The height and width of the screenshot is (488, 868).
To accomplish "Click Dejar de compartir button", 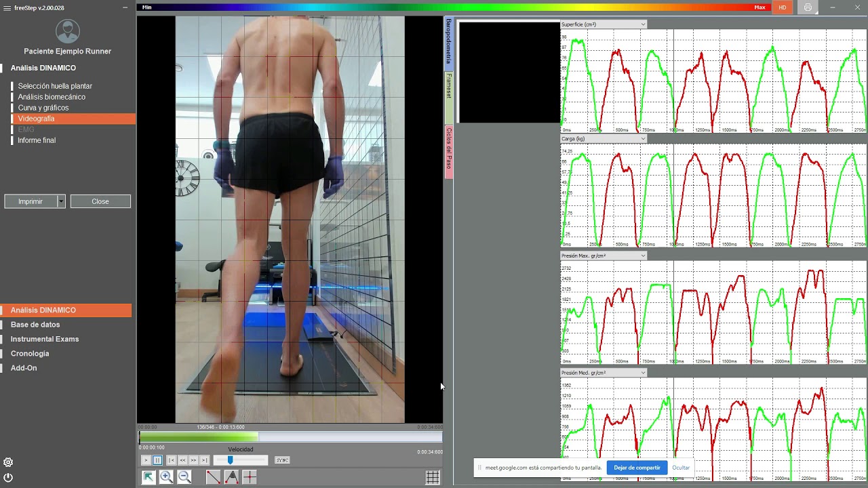I will 637,468.
